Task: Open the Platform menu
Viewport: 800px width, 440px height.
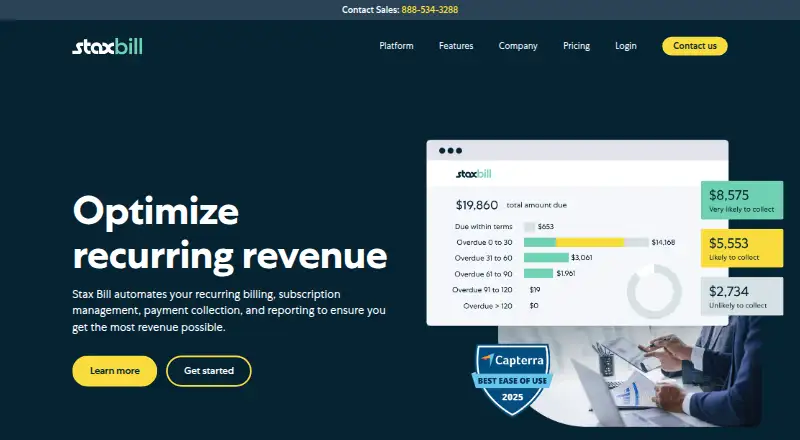Action: [396, 46]
